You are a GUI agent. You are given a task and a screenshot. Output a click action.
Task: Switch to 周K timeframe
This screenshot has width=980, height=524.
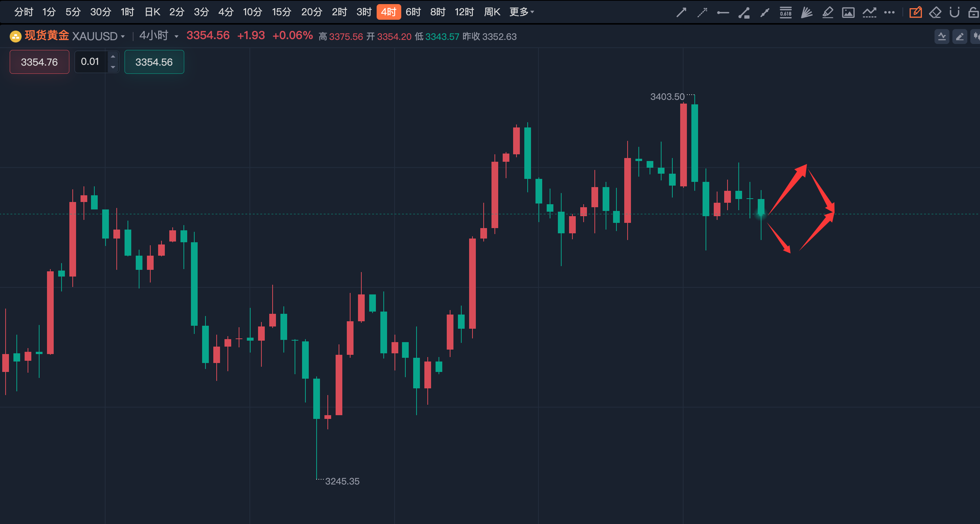click(x=492, y=12)
